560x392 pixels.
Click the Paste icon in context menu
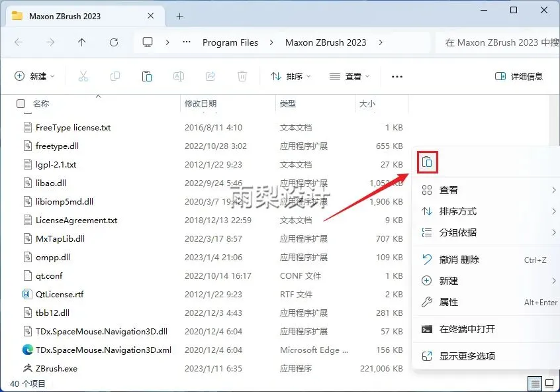coord(427,162)
